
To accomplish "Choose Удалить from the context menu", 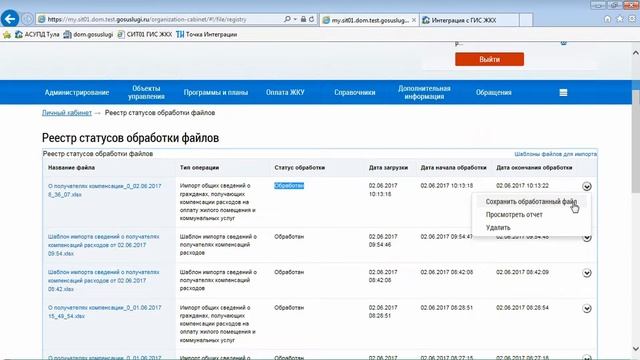I will coord(498,228).
